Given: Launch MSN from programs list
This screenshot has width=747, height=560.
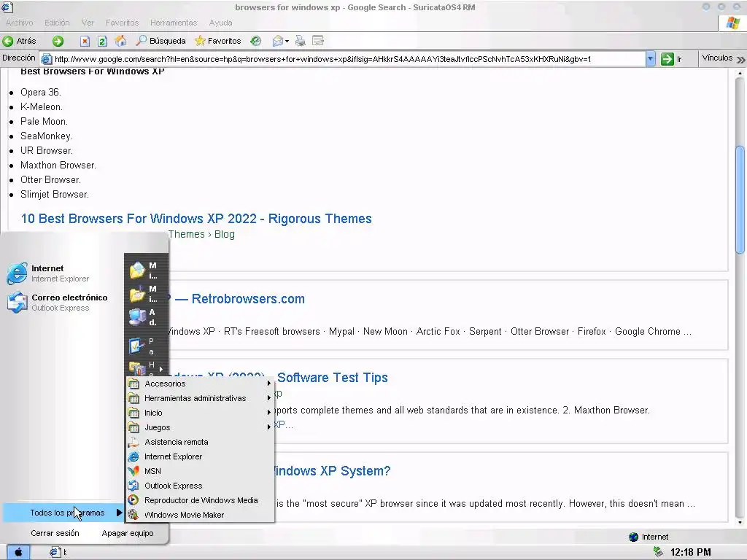Looking at the screenshot, I should (200, 471).
